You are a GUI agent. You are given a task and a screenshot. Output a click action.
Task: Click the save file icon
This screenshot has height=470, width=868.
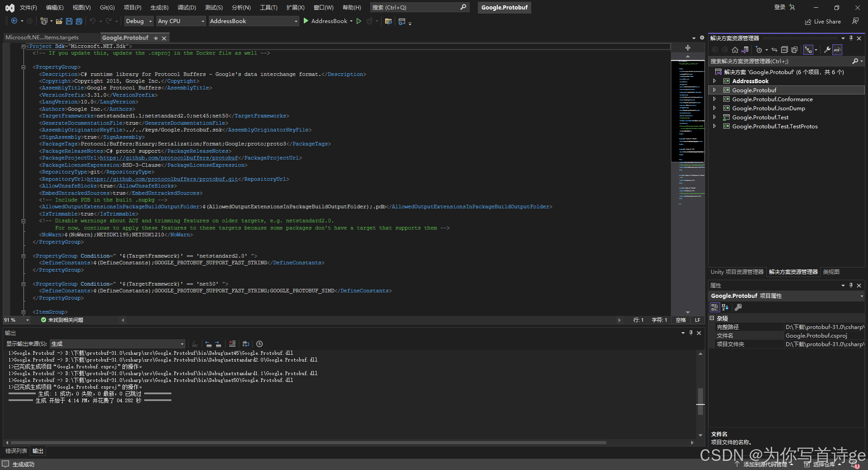69,21
